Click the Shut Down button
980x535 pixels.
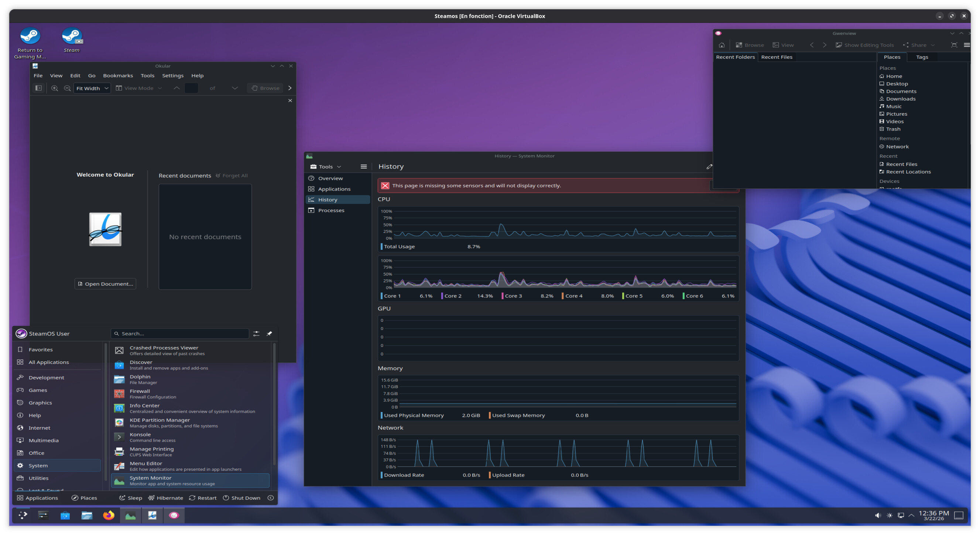[x=241, y=498]
